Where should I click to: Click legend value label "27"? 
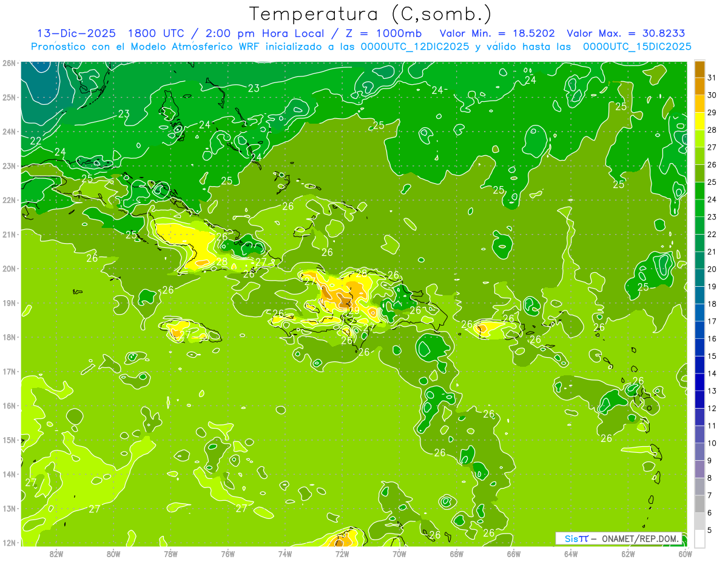(712, 147)
